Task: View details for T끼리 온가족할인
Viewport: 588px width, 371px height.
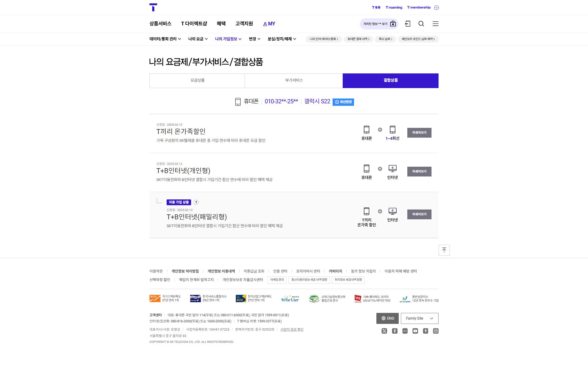Action: click(419, 133)
